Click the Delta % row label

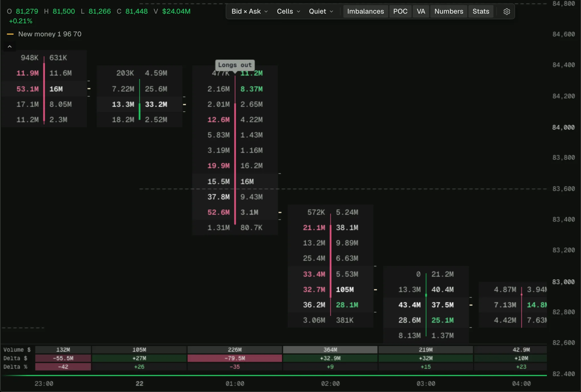tap(15, 367)
